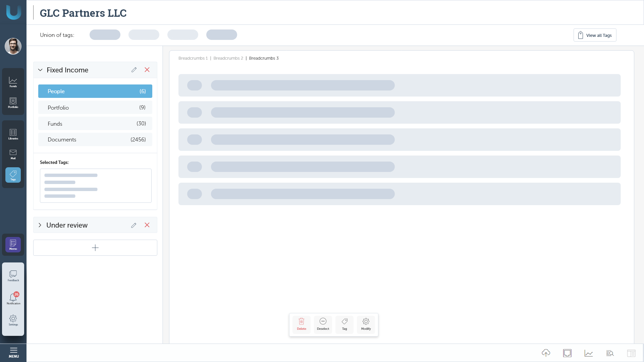Select the People (6) category
Viewport: 644px width, 362px height.
[x=95, y=91]
